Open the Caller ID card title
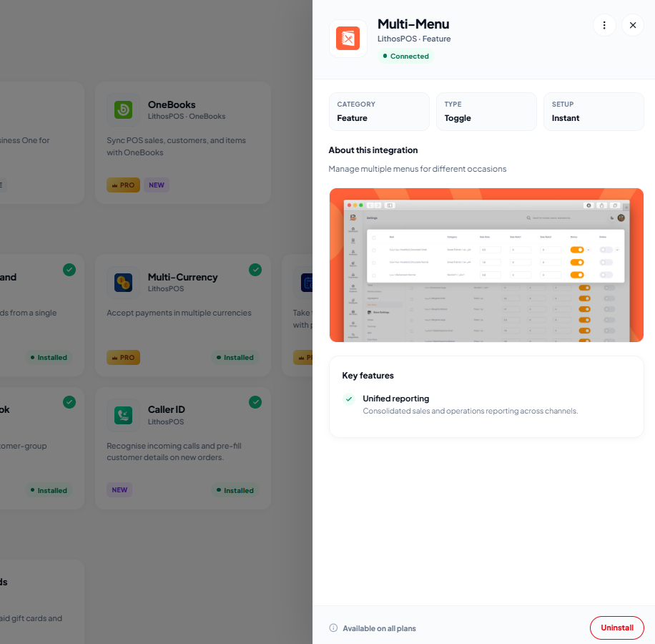Viewport: 655px width, 644px height. pyautogui.click(x=167, y=409)
